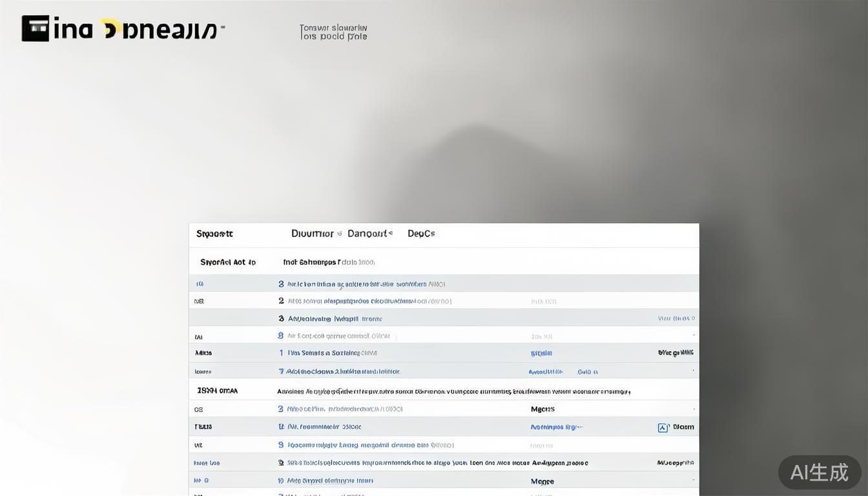This screenshot has height=496, width=868.
Task: Select the SiyorAel Aot section heading
Action: 227,262
